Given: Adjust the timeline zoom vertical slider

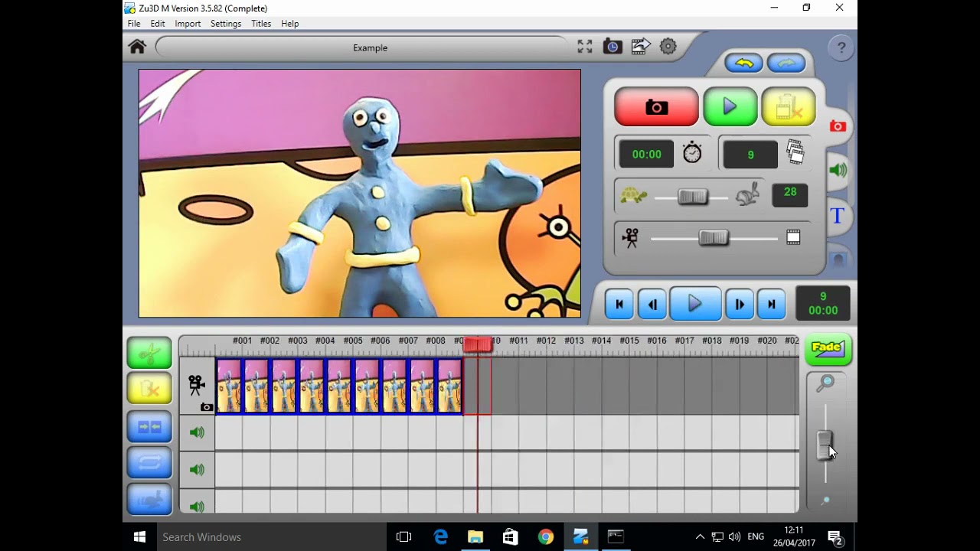Looking at the screenshot, I should [x=825, y=444].
